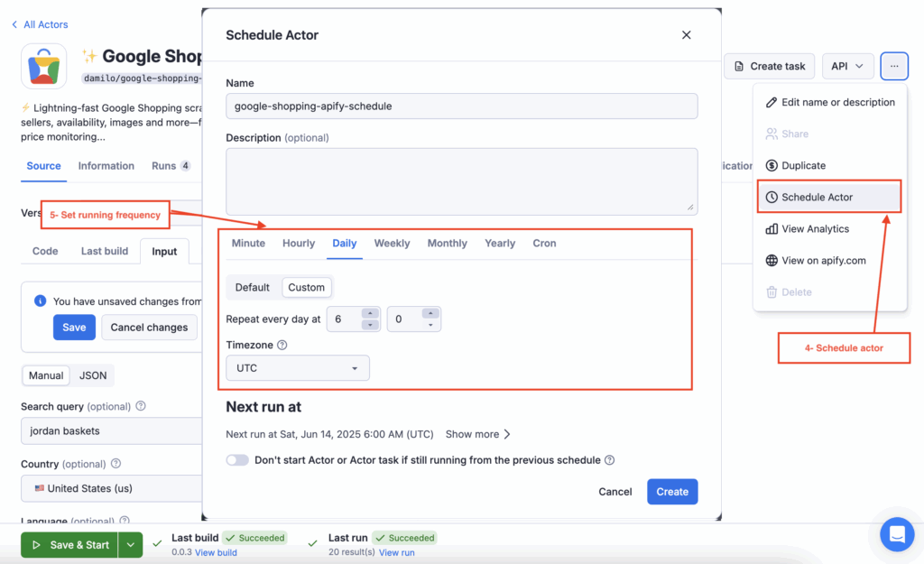
Task: Open the View run link
Action: [397, 553]
